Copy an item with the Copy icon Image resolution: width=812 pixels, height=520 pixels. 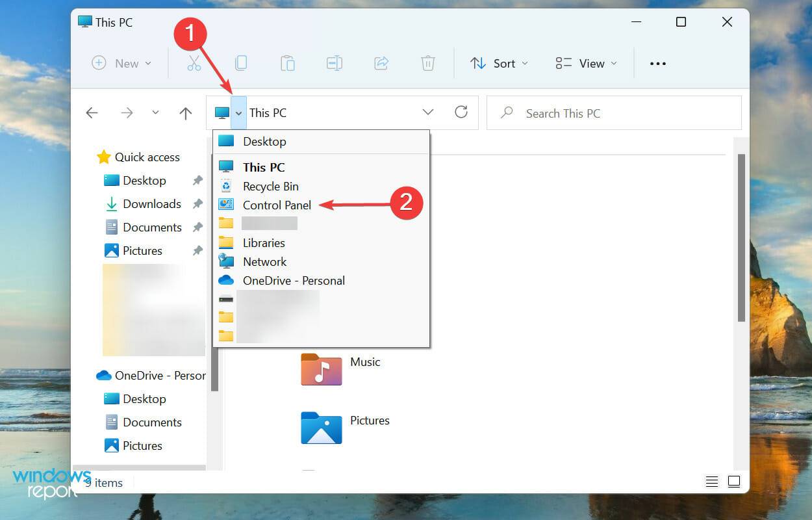(x=241, y=62)
